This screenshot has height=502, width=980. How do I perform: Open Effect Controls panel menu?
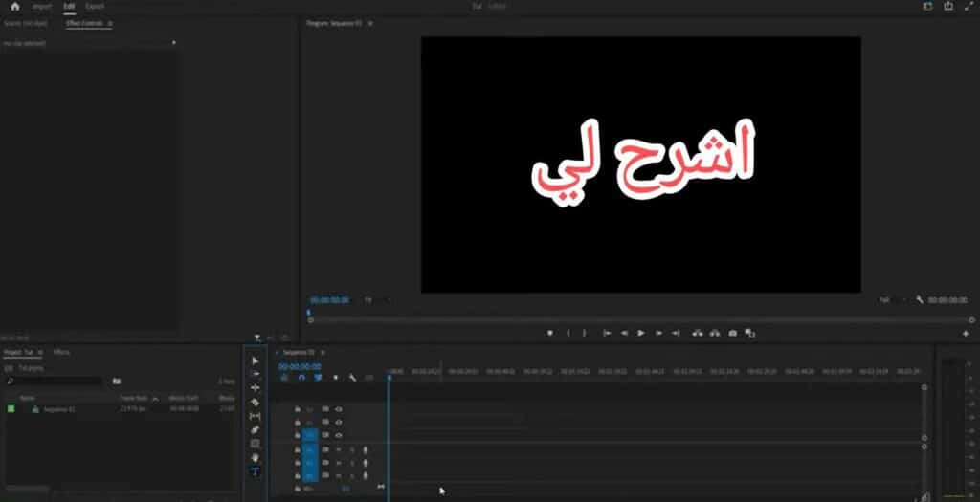pos(111,23)
